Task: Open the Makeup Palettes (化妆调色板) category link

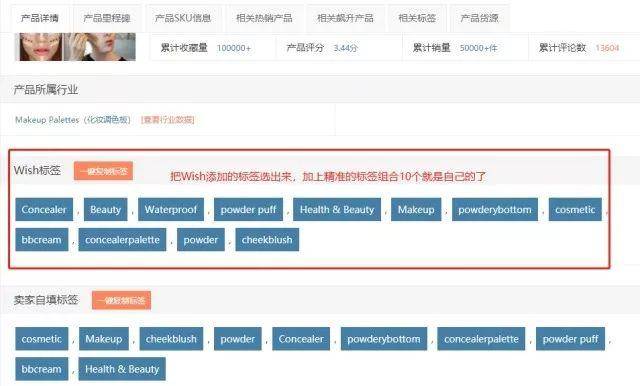Action: click(x=73, y=120)
